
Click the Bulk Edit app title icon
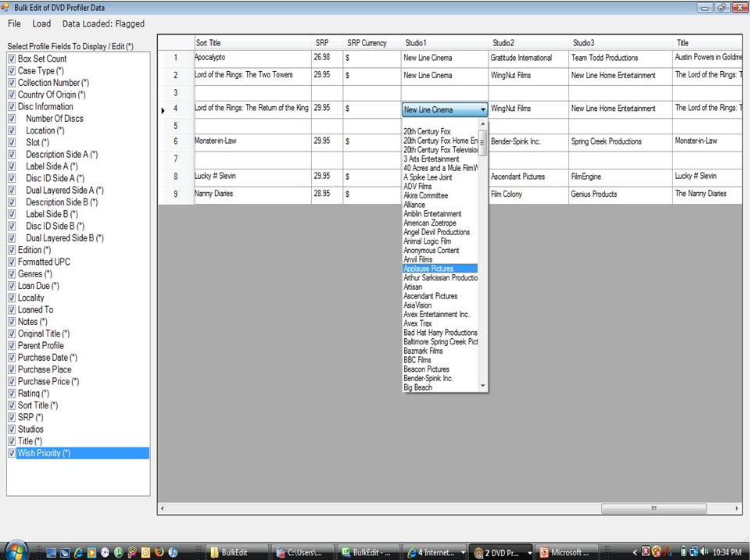(x=5, y=7)
